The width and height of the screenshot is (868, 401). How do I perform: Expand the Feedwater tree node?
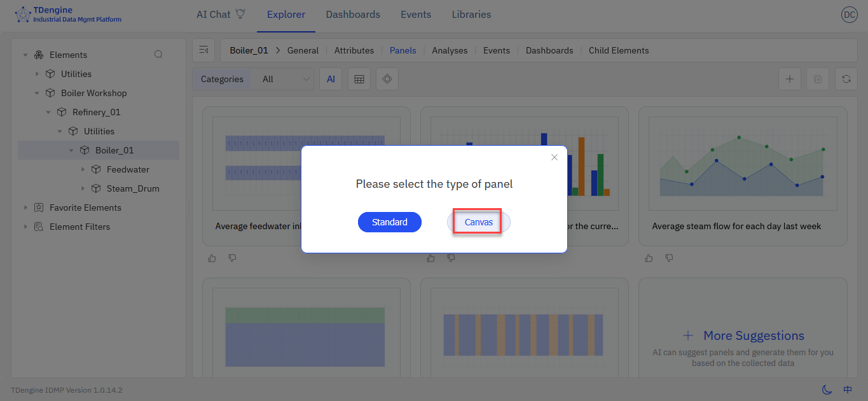click(x=83, y=169)
